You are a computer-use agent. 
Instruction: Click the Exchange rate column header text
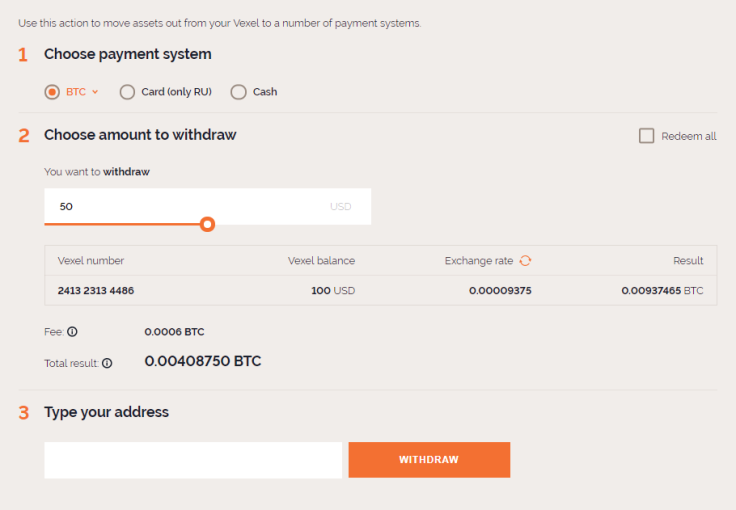click(x=479, y=260)
